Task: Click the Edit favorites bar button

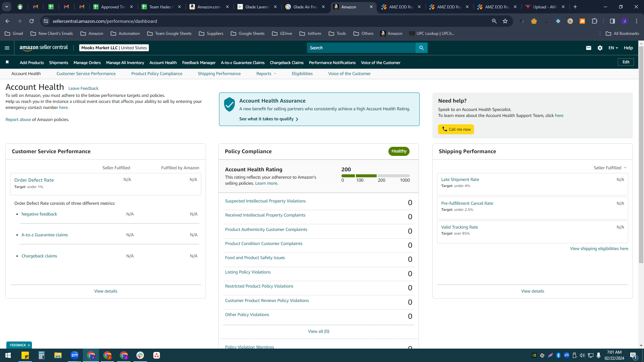Action: pos(626,62)
